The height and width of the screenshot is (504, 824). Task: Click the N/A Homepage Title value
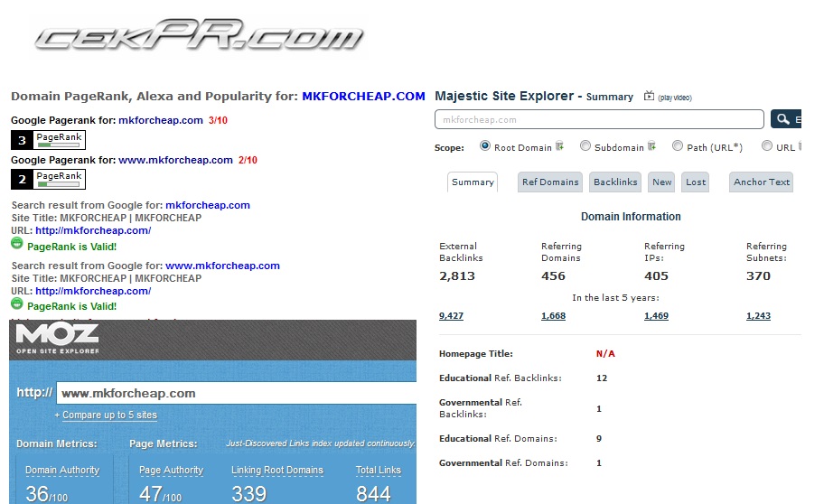(605, 354)
